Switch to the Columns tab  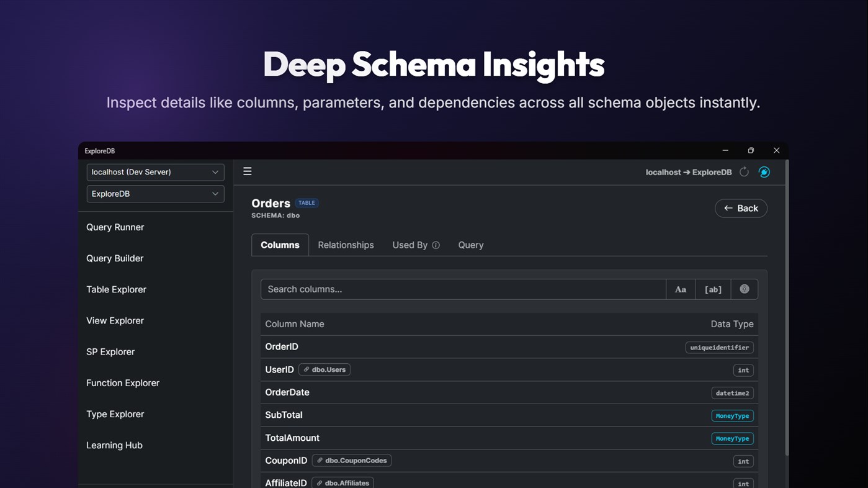[x=280, y=245]
